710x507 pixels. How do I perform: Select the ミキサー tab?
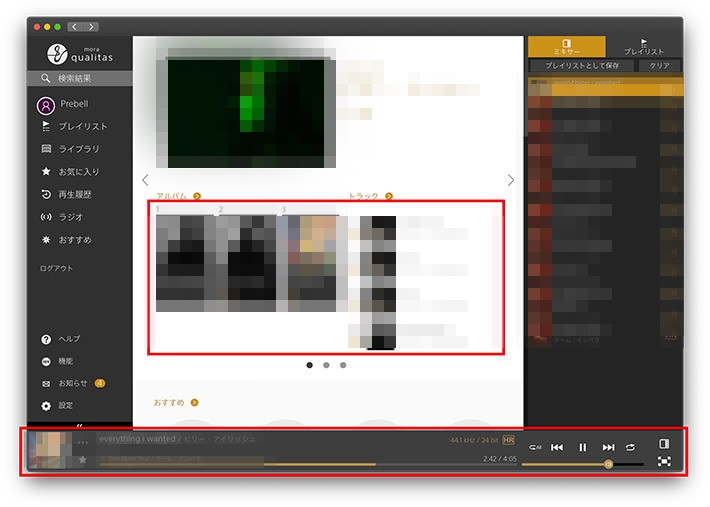[566, 47]
